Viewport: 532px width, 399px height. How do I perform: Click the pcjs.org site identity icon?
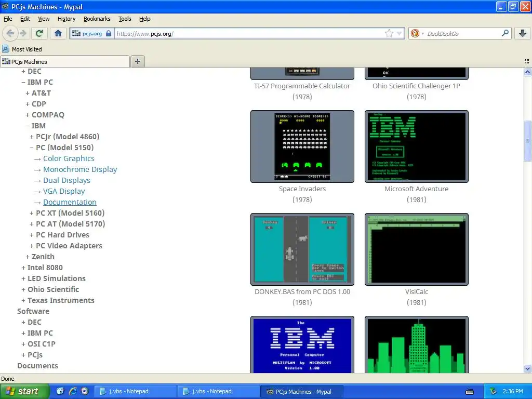tap(91, 34)
